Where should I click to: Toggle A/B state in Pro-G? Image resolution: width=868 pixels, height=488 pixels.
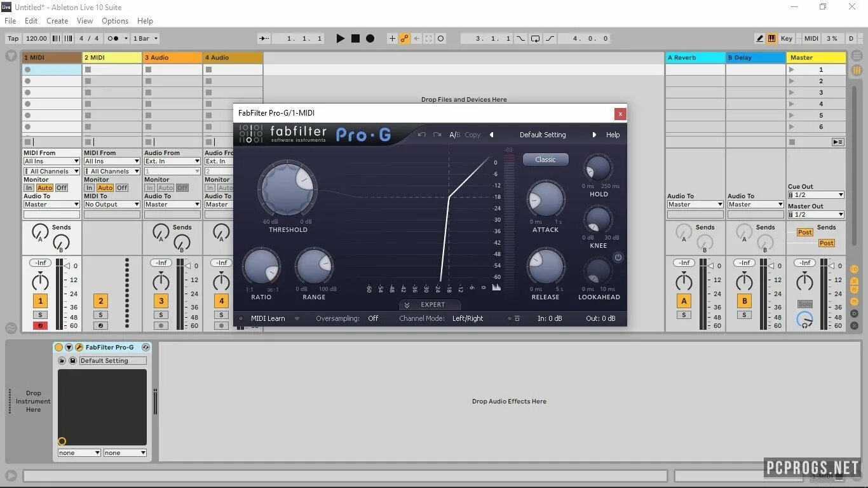[454, 135]
